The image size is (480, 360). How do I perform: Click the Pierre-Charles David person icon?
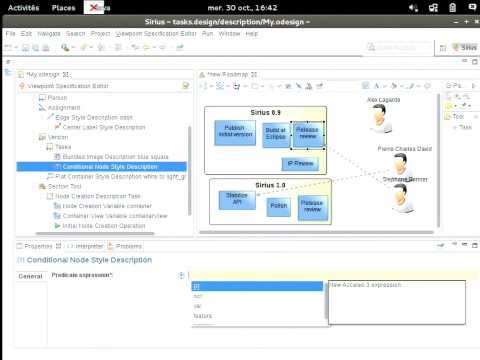[400, 164]
